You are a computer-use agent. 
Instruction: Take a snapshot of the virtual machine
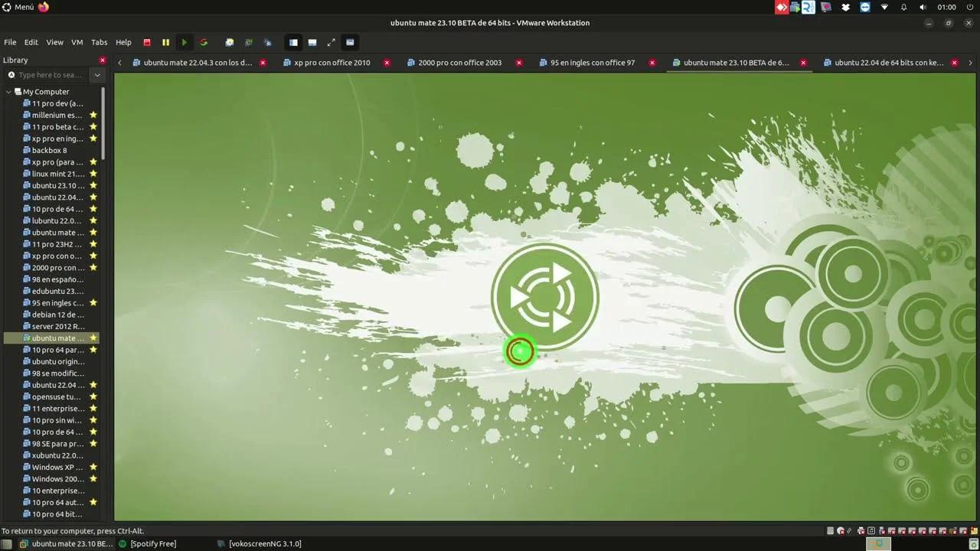tap(229, 43)
